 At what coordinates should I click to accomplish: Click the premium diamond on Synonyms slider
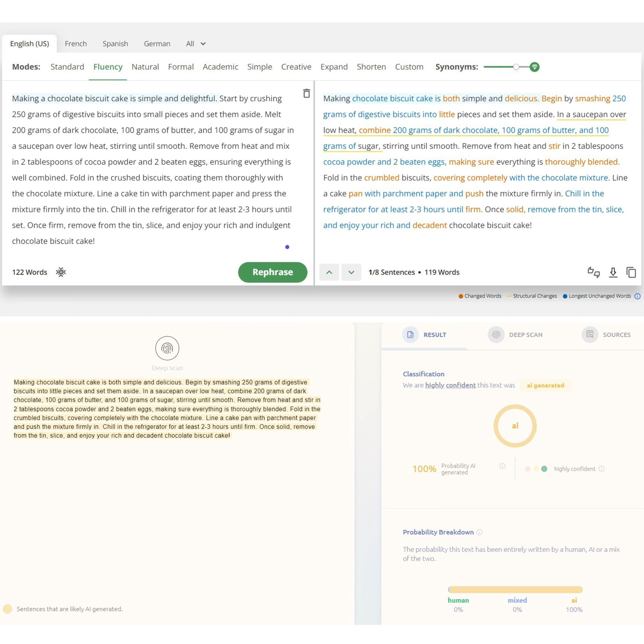[534, 67]
